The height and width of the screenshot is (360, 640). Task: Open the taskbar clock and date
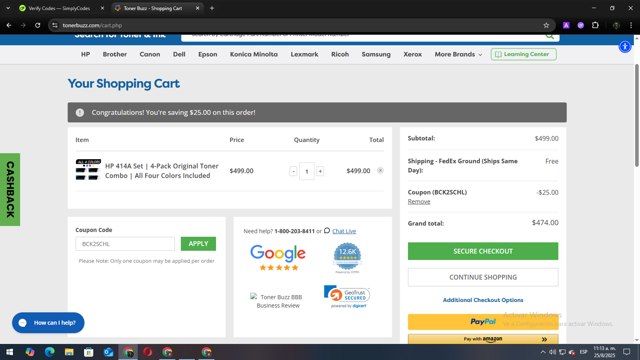604,352
